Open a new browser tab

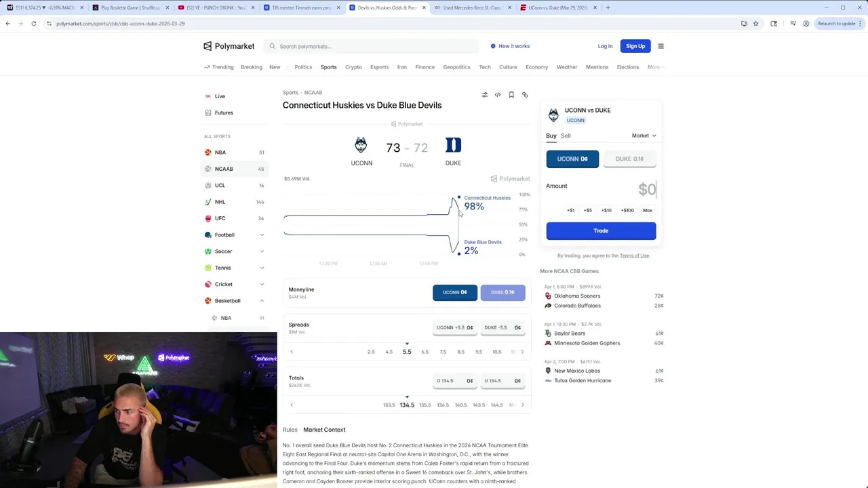pyautogui.click(x=608, y=7)
